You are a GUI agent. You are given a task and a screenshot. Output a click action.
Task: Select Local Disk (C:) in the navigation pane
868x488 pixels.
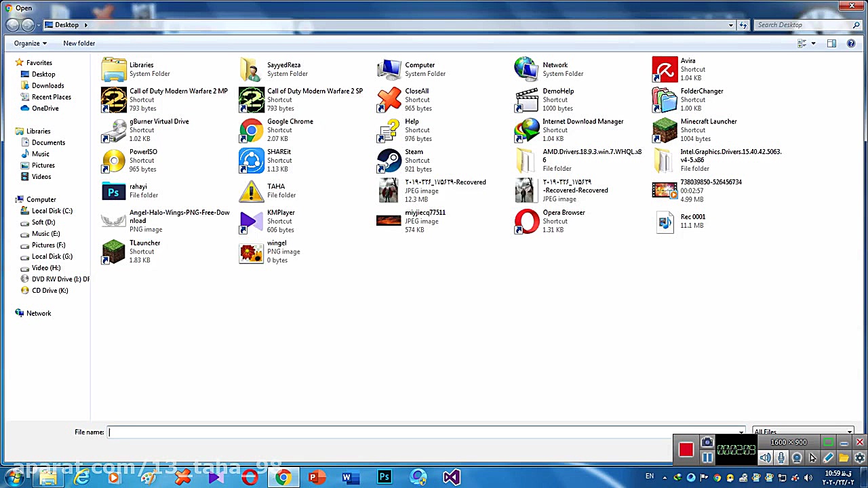[52, 211]
